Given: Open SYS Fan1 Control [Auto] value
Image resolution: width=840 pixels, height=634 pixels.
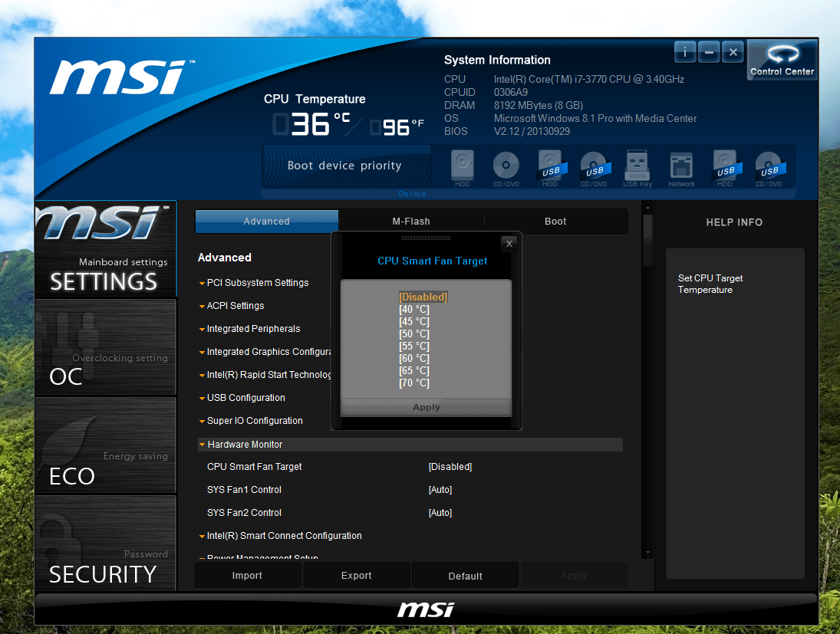Looking at the screenshot, I should coord(440,490).
